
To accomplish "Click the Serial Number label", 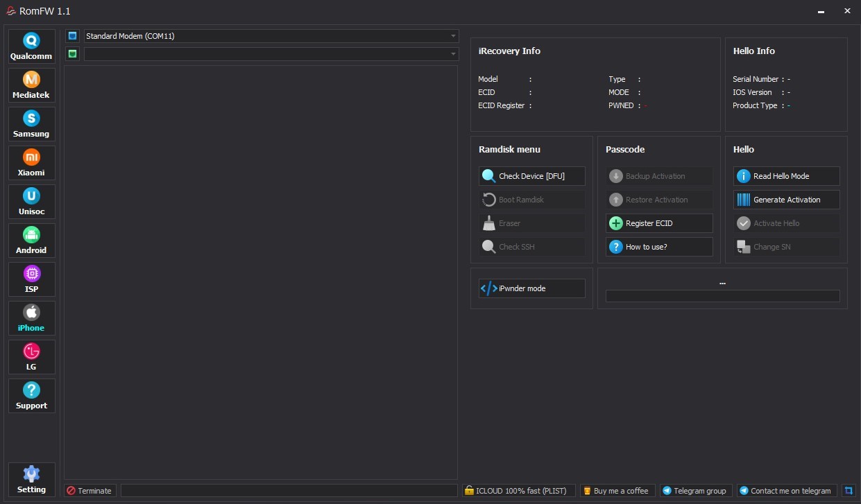I will 756,79.
